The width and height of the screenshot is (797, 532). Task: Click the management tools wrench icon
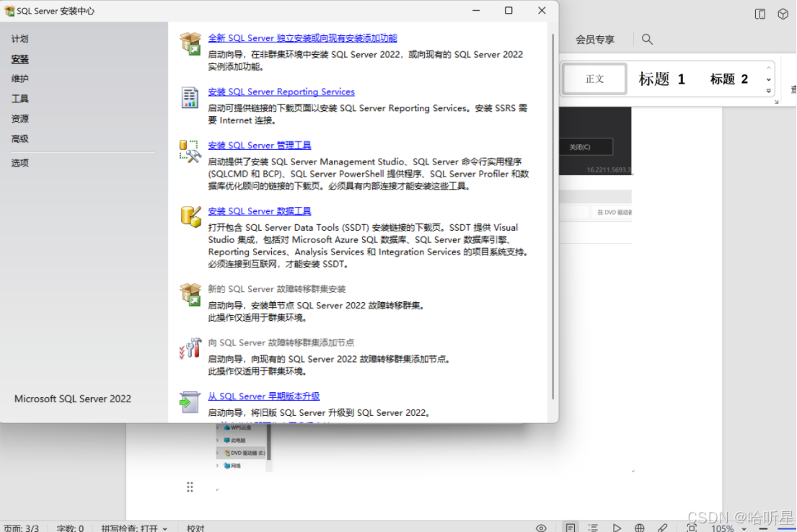(190, 151)
